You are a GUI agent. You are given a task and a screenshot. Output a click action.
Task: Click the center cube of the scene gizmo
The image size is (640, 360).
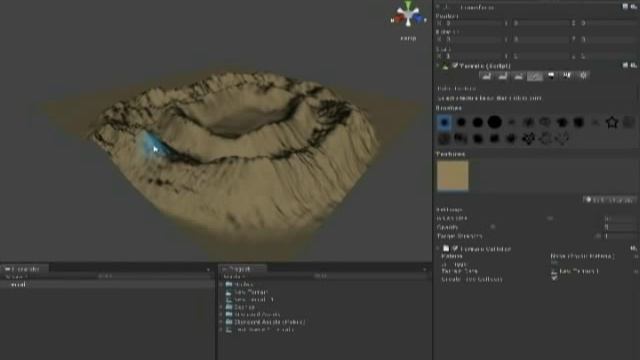pos(408,15)
